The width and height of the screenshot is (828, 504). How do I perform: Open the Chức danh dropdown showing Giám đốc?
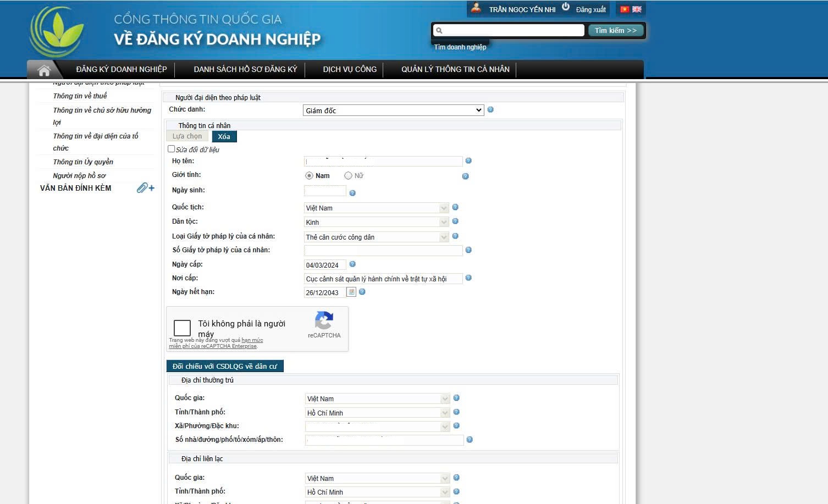coord(393,110)
